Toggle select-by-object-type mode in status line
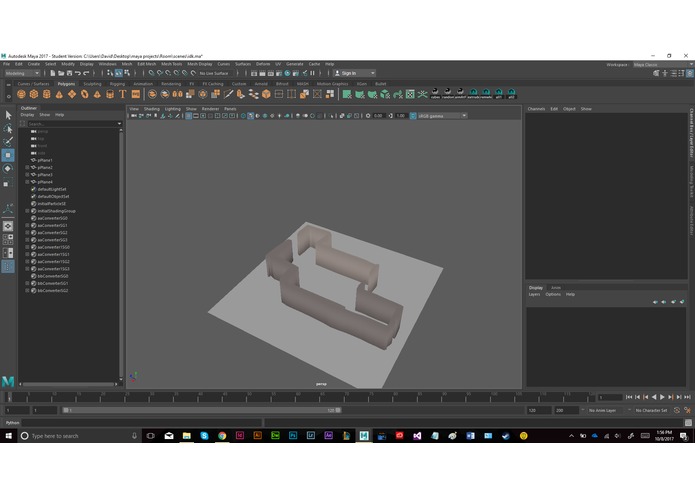Image resolution: width=695 pixels, height=494 pixels. click(119, 73)
